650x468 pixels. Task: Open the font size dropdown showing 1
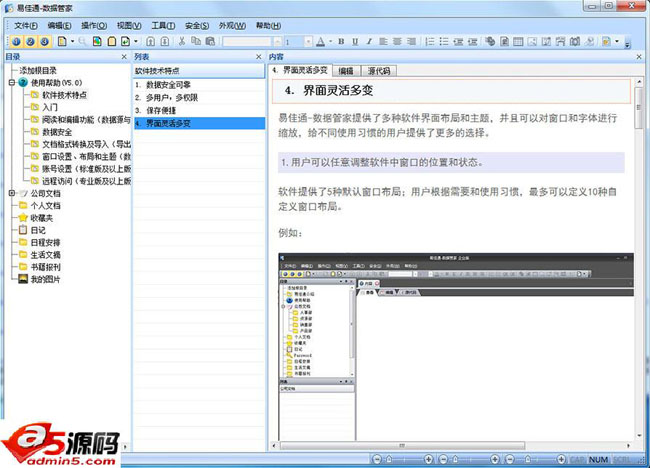click(308, 41)
